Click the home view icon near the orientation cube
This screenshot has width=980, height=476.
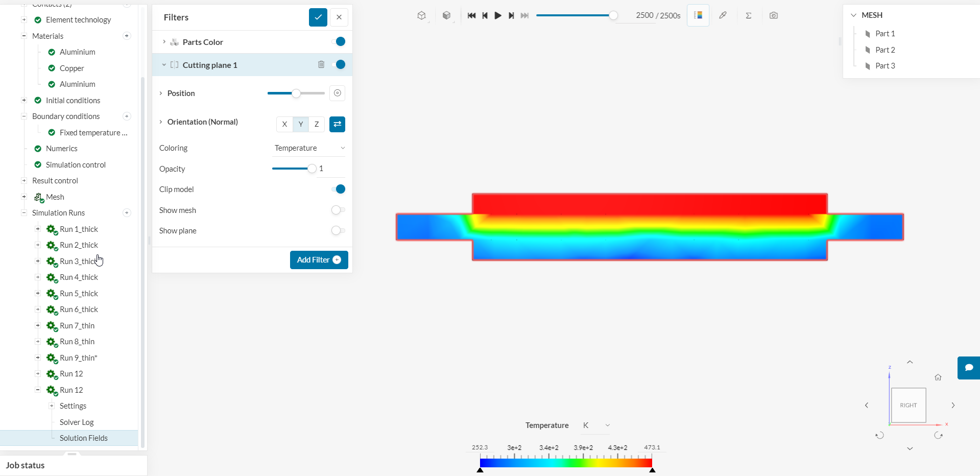tap(938, 377)
